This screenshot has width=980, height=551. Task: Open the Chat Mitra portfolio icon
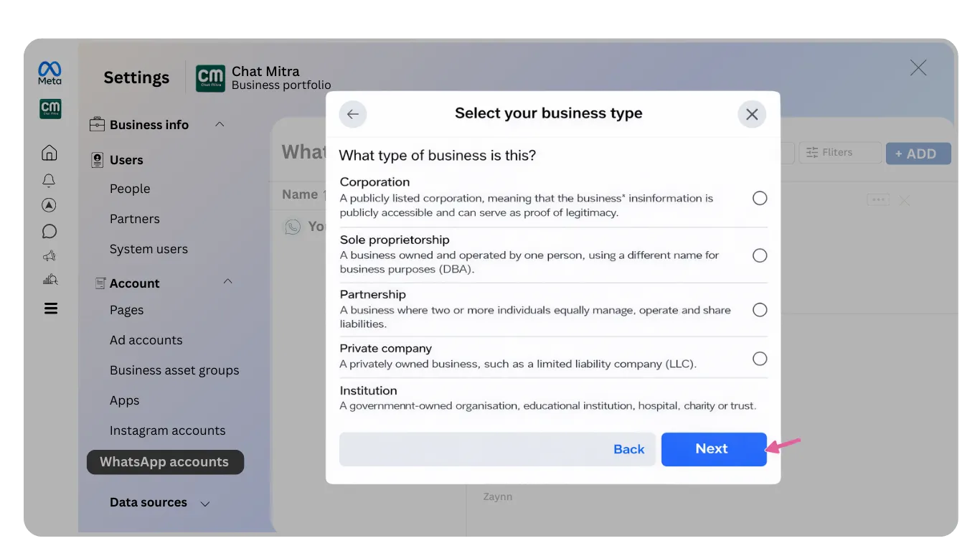[209, 77]
